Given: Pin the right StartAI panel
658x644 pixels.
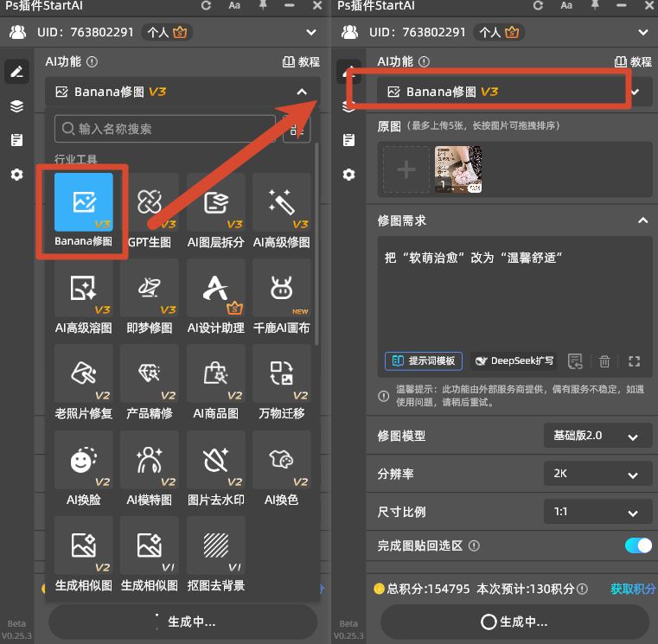Looking at the screenshot, I should [595, 5].
